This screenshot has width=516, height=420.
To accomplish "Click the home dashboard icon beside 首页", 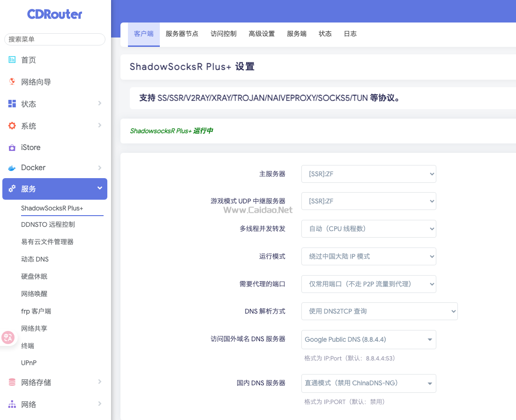I will (x=12, y=60).
